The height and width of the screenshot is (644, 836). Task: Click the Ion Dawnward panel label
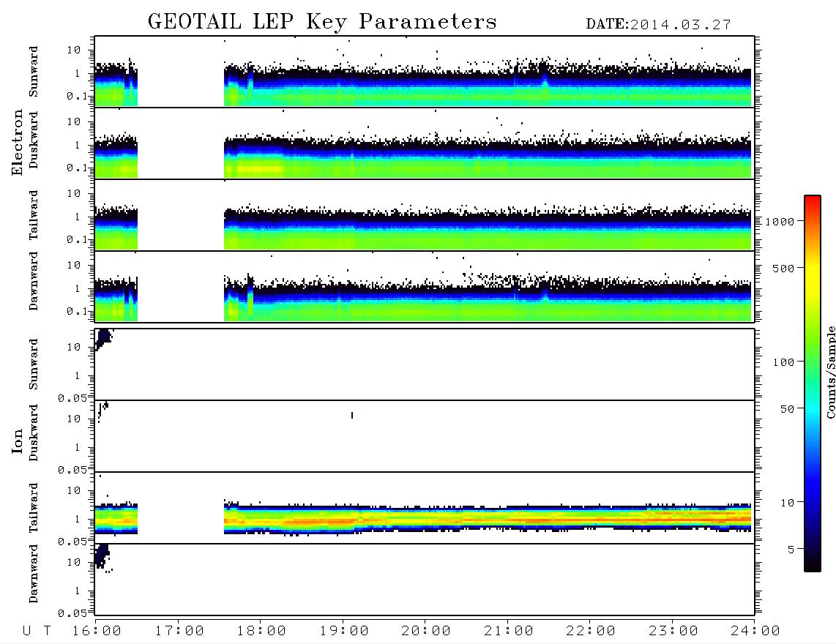click(x=34, y=574)
